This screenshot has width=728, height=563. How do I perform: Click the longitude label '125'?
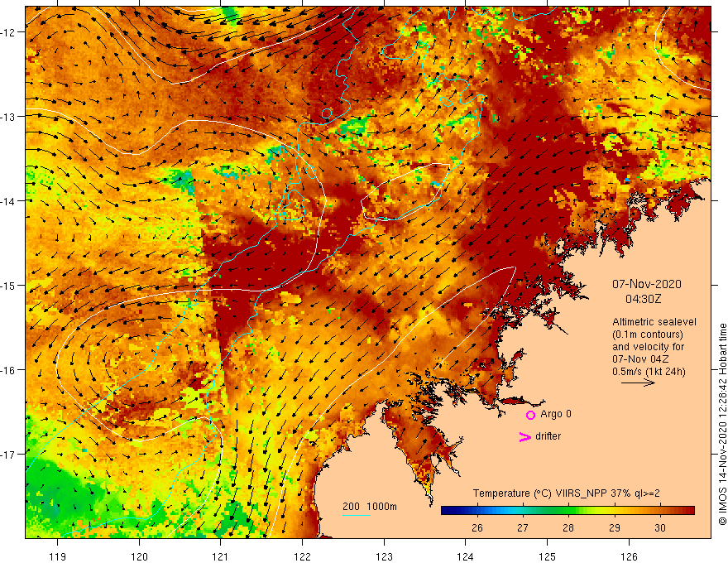pos(548,556)
